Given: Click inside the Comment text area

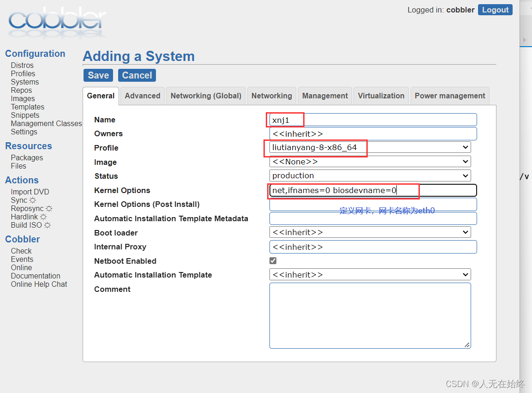Looking at the screenshot, I should (370, 315).
